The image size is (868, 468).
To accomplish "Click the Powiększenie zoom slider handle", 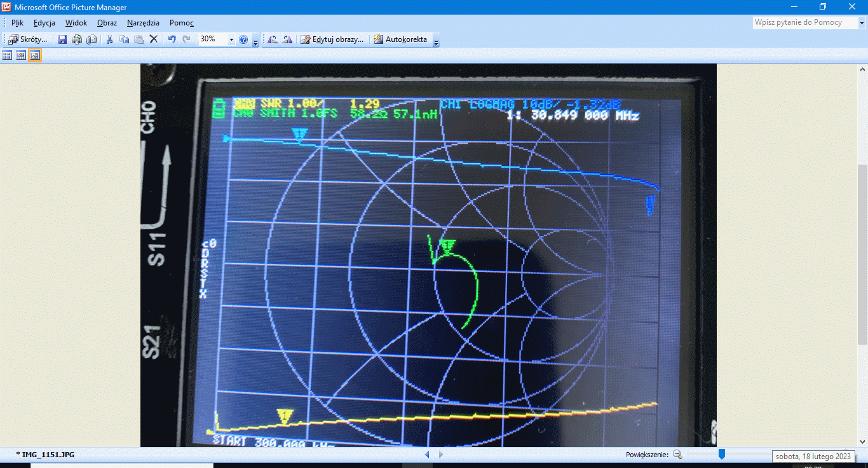I will click(x=722, y=454).
